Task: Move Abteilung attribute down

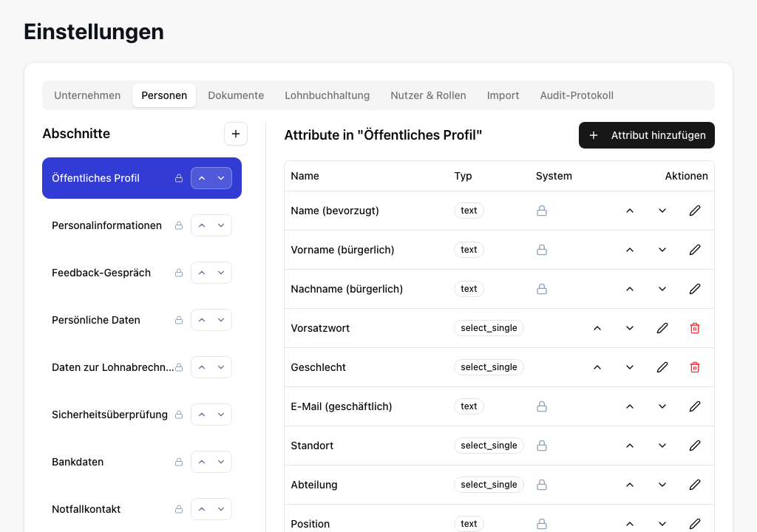Action: point(662,485)
